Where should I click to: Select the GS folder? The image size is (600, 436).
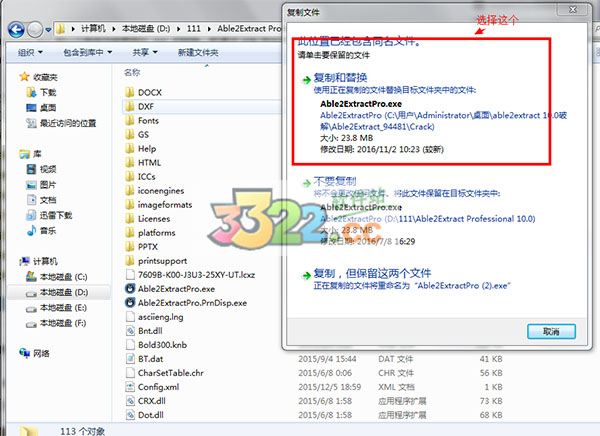[x=143, y=134]
